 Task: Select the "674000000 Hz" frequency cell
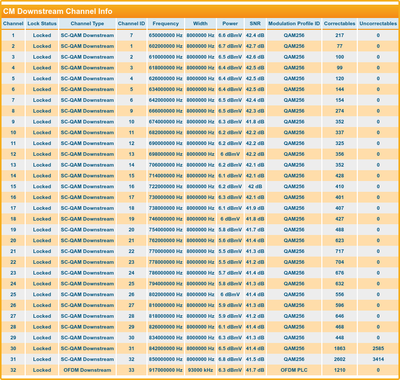click(x=166, y=122)
